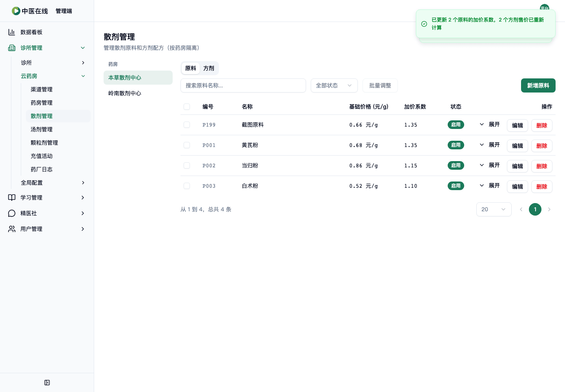Expand row 白术粉 with 展开
The image size is (565, 392).
[489, 186]
